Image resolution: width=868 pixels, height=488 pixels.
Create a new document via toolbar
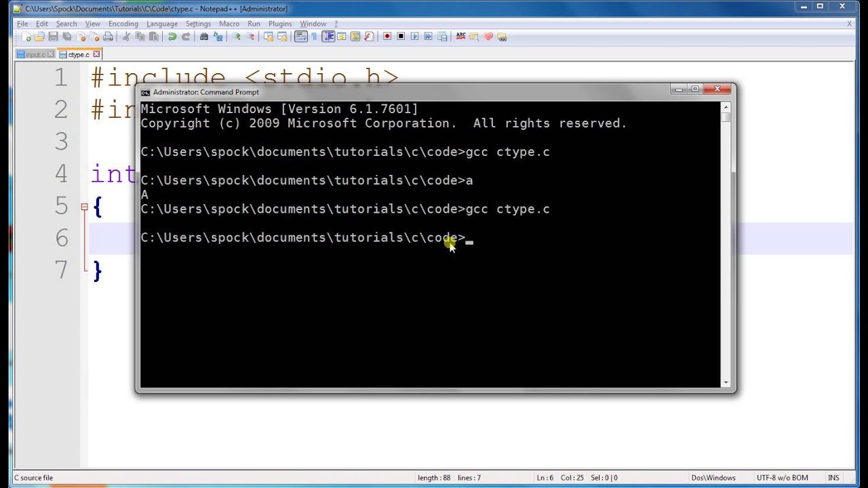(26, 37)
